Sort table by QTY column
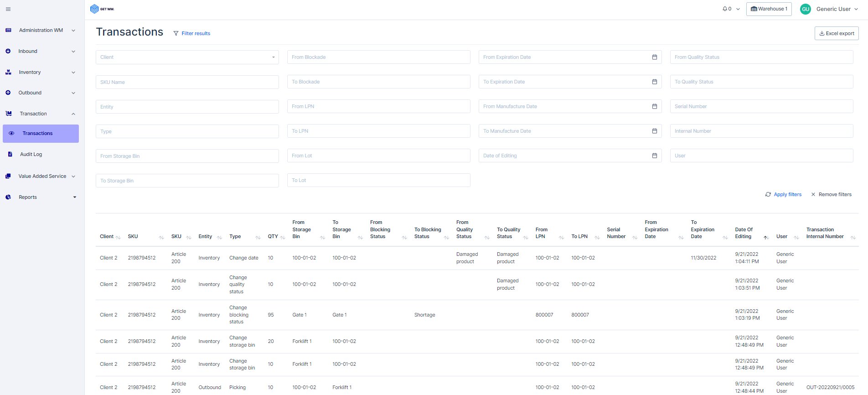This screenshot has width=868, height=395. point(282,237)
